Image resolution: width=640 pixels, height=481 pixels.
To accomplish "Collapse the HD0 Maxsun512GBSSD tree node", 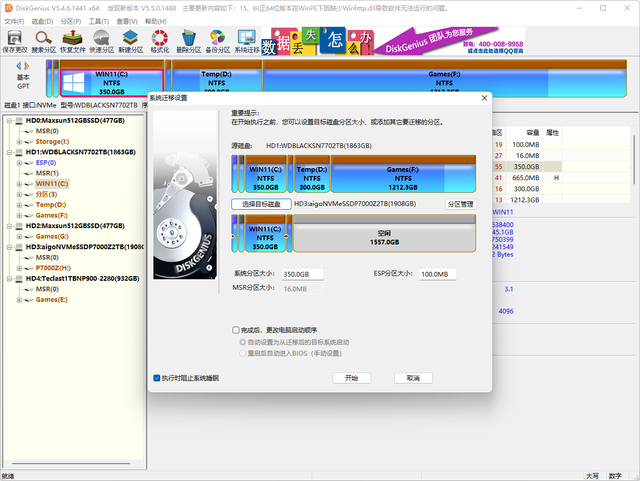I will click(9, 121).
